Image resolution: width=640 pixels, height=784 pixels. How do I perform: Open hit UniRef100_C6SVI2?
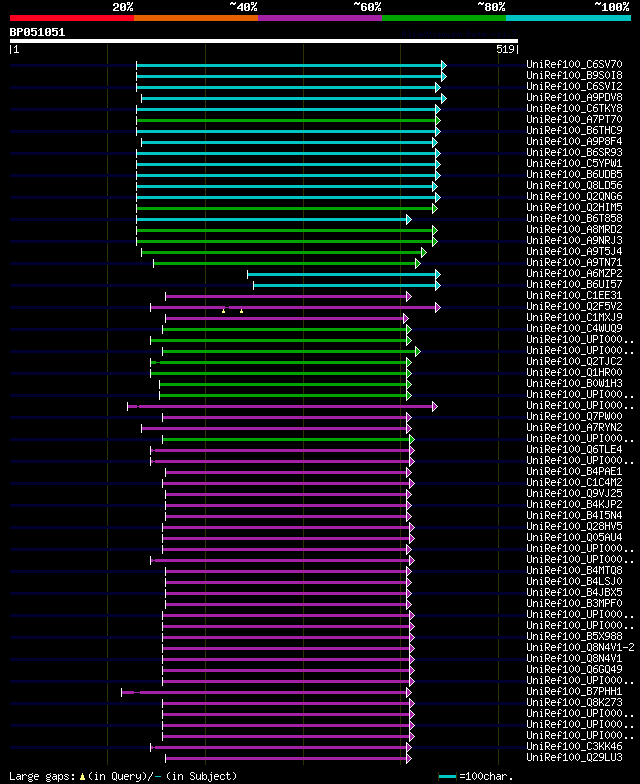pos(574,86)
